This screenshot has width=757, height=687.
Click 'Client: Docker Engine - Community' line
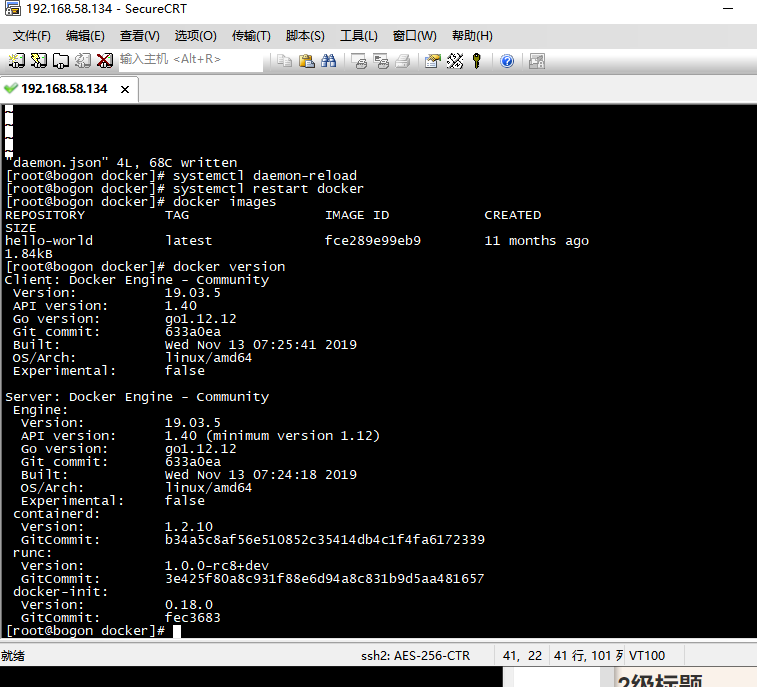click(x=137, y=280)
